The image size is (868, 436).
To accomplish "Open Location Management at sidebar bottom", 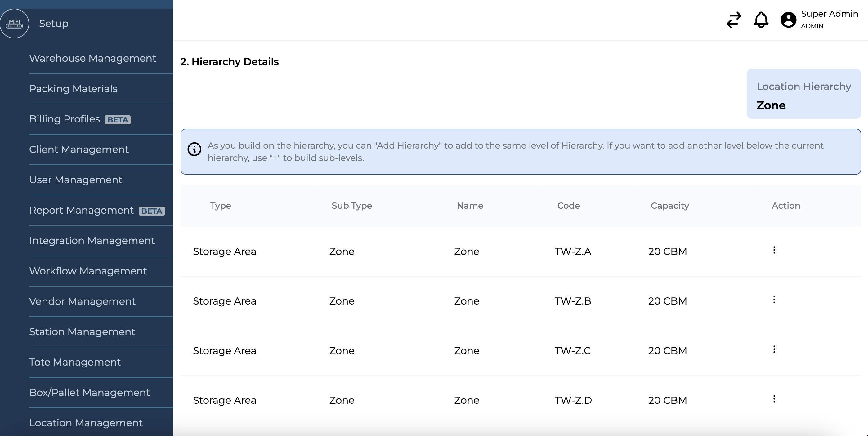I will coord(86,423).
